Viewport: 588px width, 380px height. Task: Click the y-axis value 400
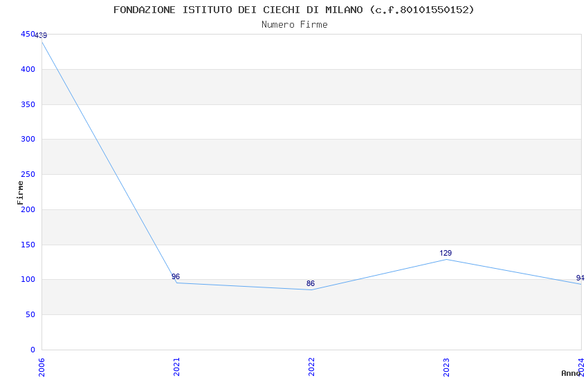tap(28, 69)
